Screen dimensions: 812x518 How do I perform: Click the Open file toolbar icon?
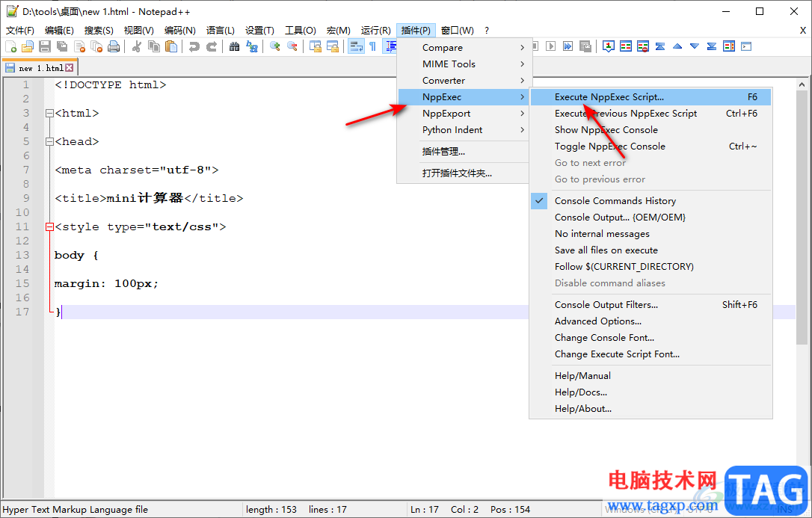click(x=28, y=46)
